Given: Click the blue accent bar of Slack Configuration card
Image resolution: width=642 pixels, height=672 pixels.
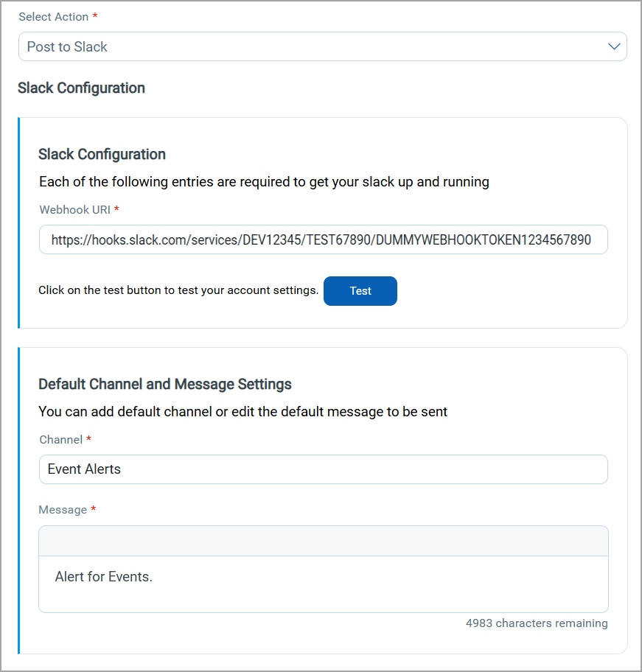Looking at the screenshot, I should click(x=19, y=223).
